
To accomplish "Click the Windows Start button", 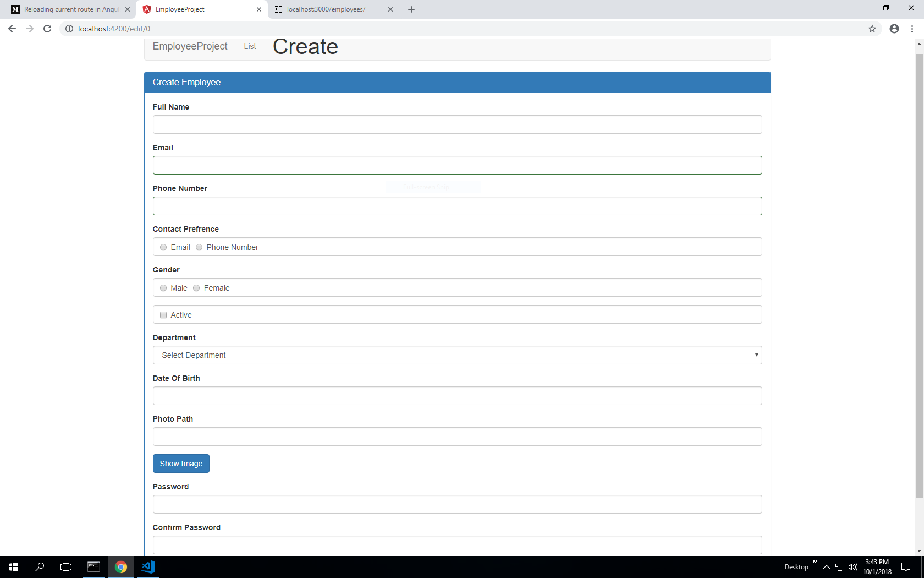I will (x=13, y=567).
